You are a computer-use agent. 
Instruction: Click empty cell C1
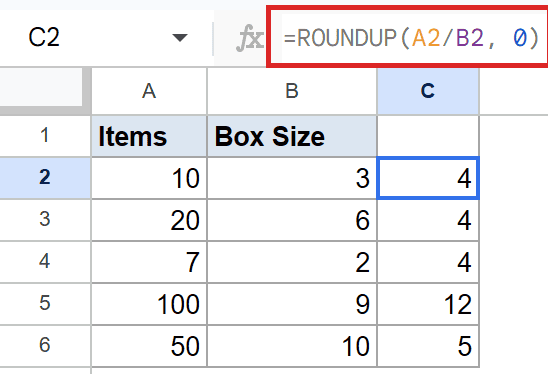(x=428, y=136)
